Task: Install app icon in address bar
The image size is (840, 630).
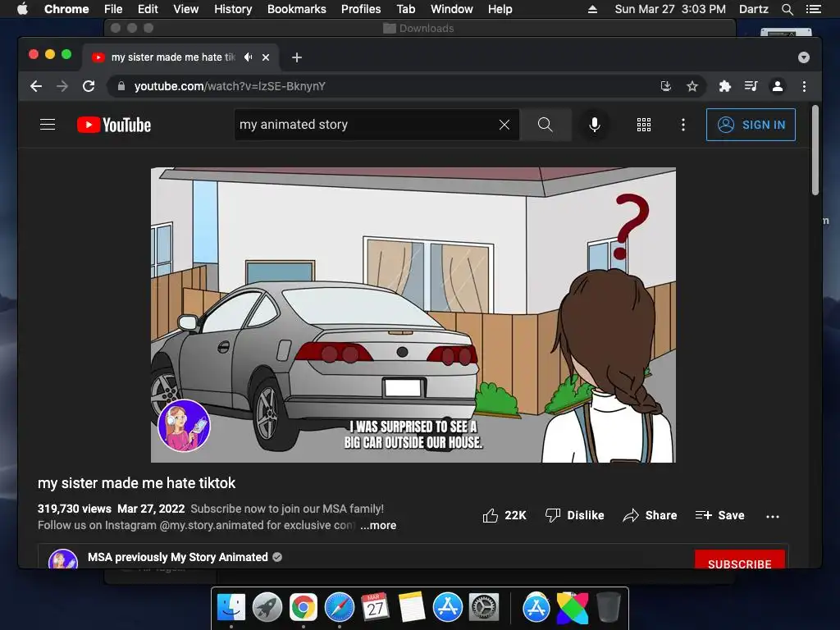Action: click(666, 86)
